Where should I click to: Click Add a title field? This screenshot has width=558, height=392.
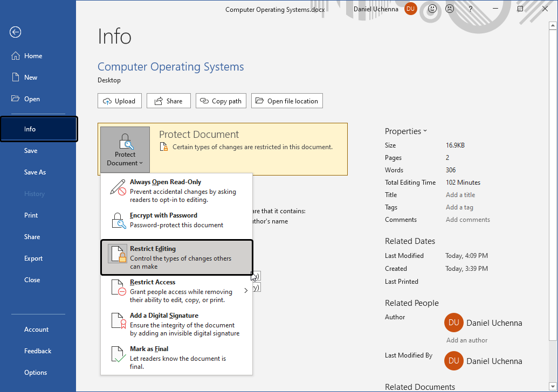coord(460,194)
